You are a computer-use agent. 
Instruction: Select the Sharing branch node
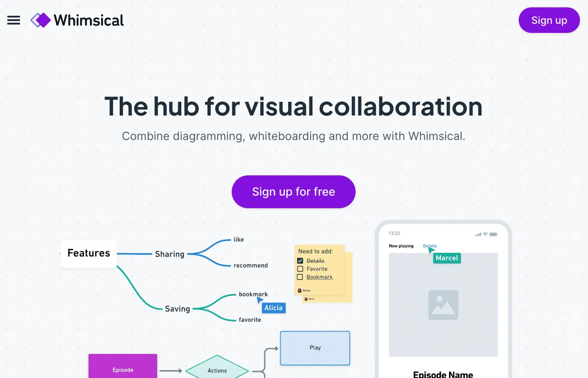[x=169, y=254]
